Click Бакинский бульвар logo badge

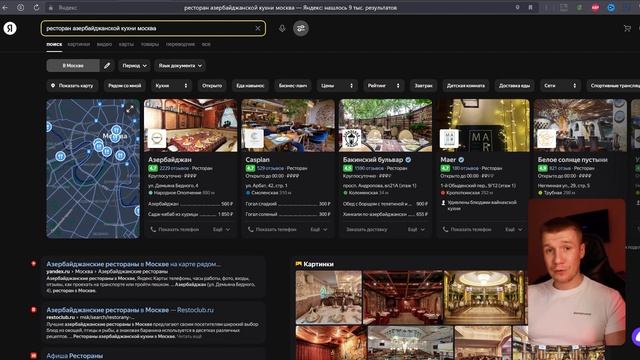(351, 139)
